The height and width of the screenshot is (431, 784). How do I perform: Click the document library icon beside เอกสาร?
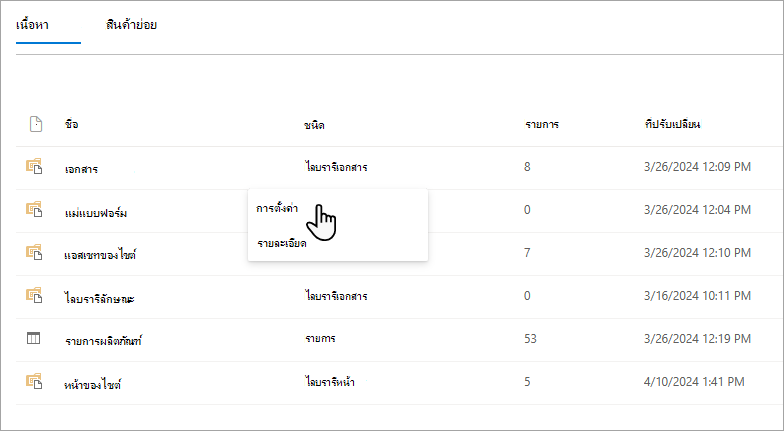34,166
